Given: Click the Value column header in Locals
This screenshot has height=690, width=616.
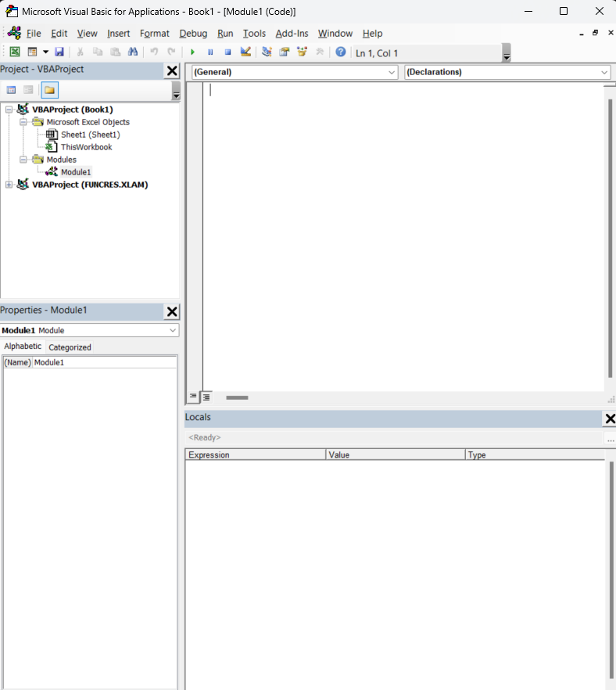Looking at the screenshot, I should [x=396, y=455].
